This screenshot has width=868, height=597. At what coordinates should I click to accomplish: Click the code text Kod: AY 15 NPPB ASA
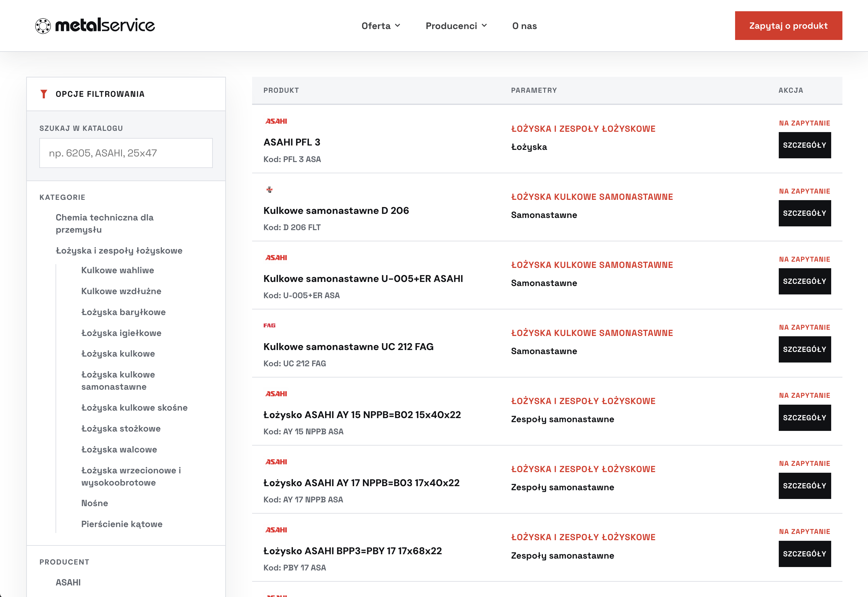pyautogui.click(x=303, y=432)
